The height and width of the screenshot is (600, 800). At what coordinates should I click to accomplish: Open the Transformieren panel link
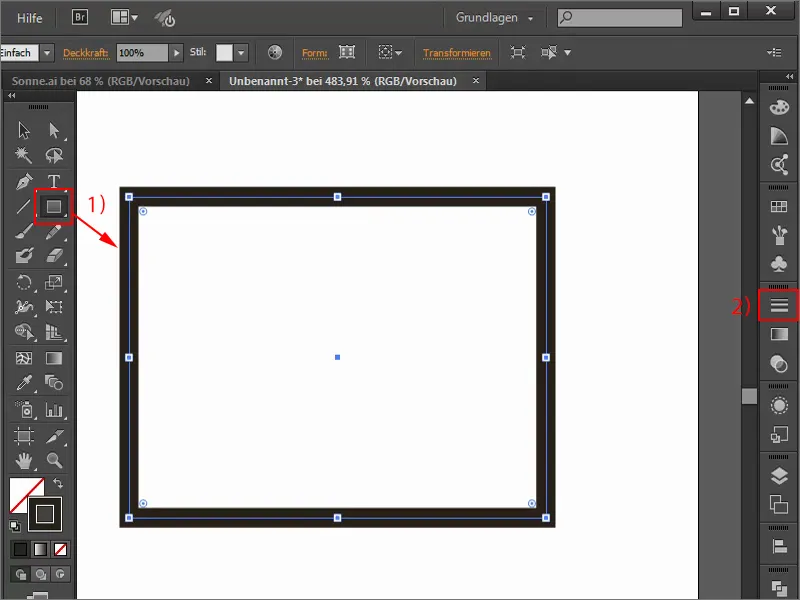tap(458, 50)
